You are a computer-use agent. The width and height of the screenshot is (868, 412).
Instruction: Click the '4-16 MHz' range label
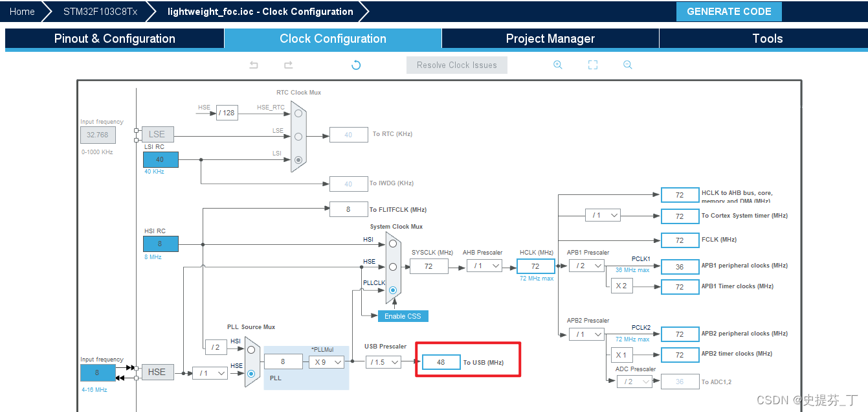coord(94,390)
